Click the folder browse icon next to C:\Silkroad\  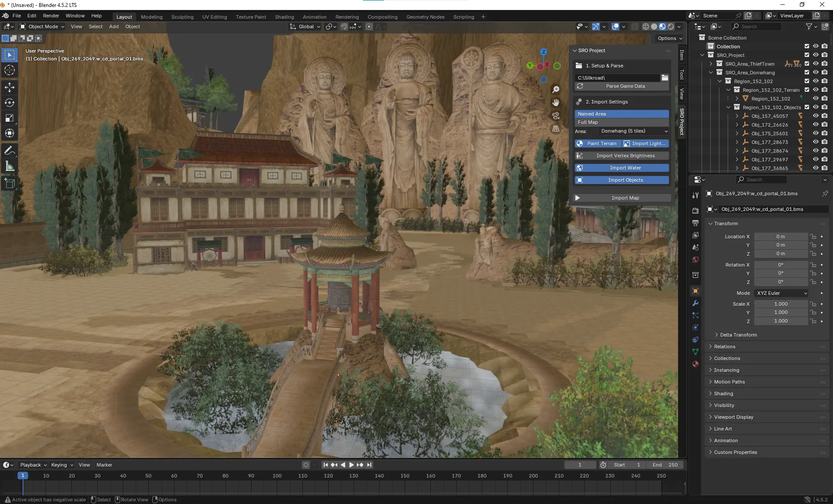(665, 78)
